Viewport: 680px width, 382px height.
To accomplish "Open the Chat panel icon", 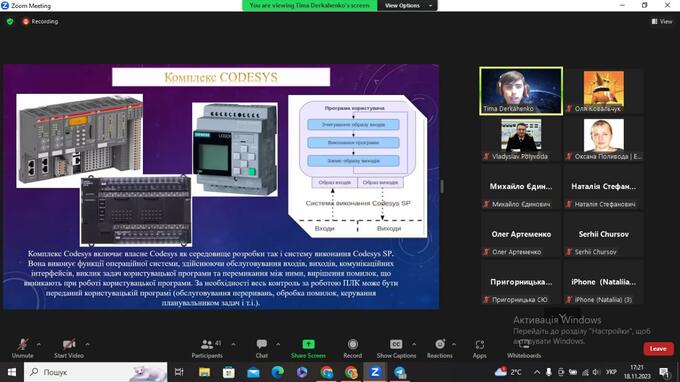I will click(x=262, y=344).
